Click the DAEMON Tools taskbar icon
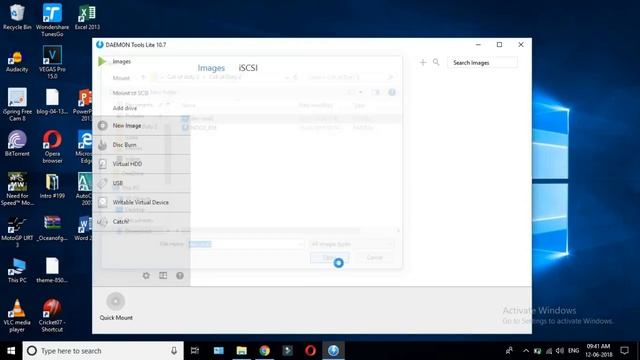 click(333, 351)
